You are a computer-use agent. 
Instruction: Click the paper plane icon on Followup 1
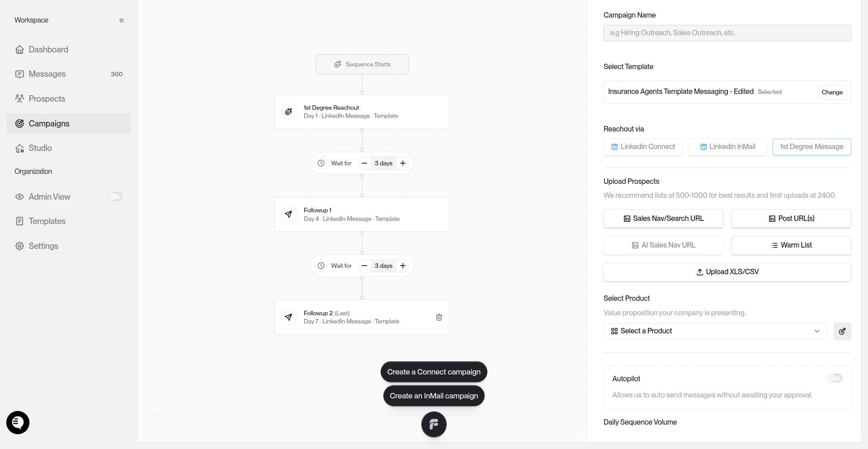(x=289, y=214)
